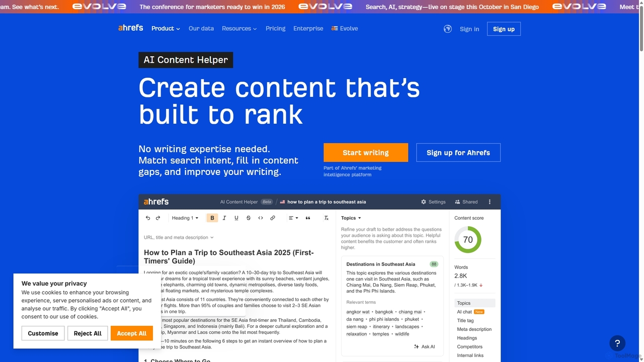Image resolution: width=644 pixels, height=362 pixels.
Task: Click the content score 70 ring
Action: click(468, 240)
